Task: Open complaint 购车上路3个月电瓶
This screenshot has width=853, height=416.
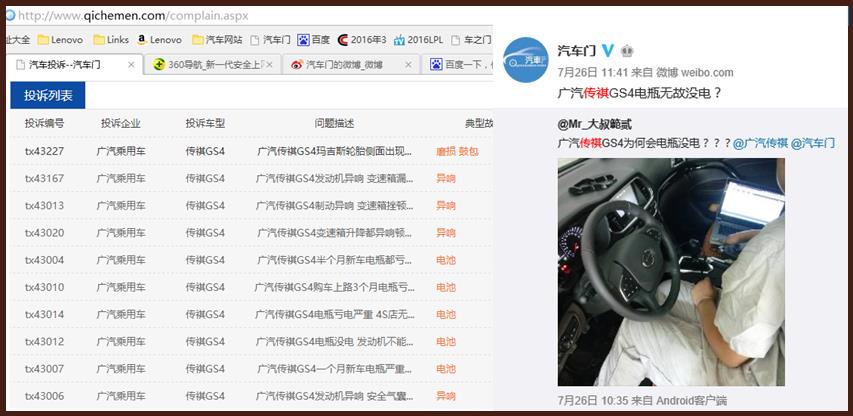Action: [335, 287]
